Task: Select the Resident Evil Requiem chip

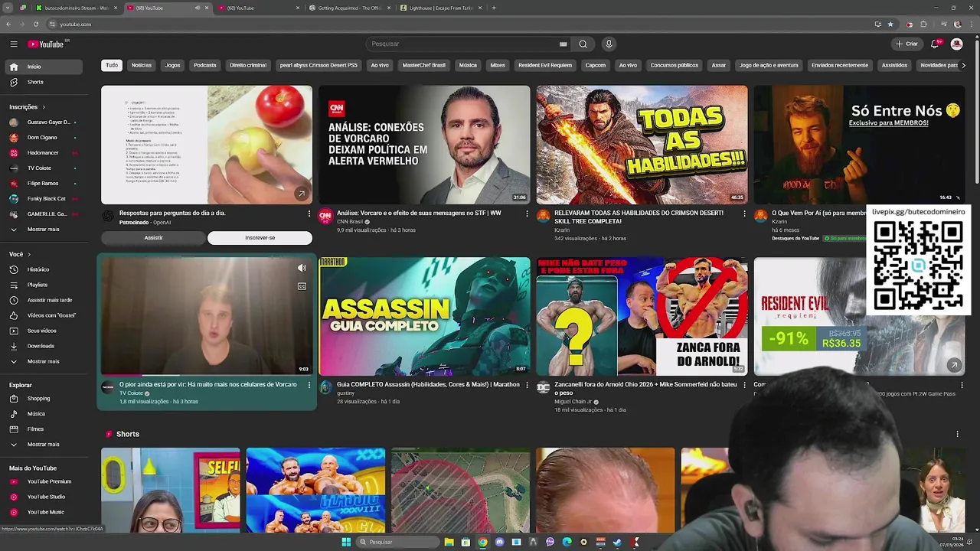Action: (545, 65)
